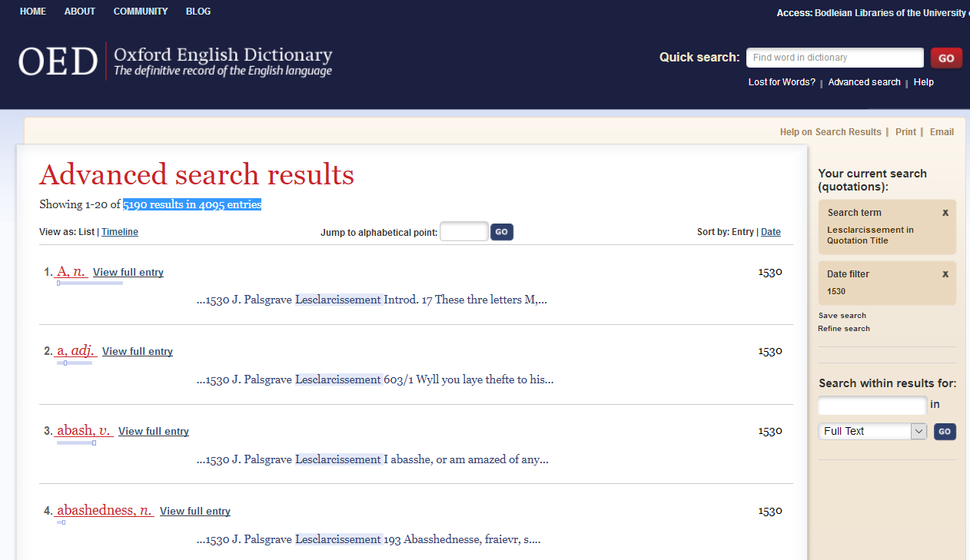The height and width of the screenshot is (560, 970).
Task: Open the a, adj. entry title
Action: (x=76, y=351)
